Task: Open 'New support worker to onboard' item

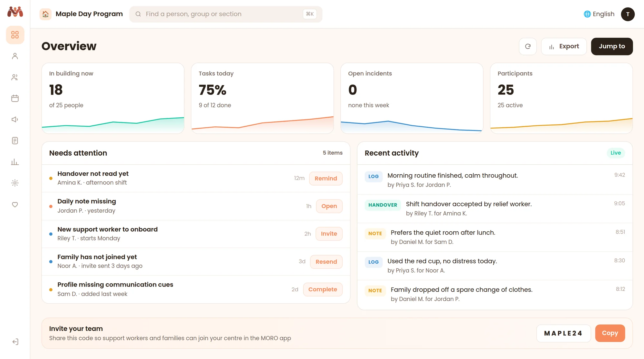Action: coord(196,234)
